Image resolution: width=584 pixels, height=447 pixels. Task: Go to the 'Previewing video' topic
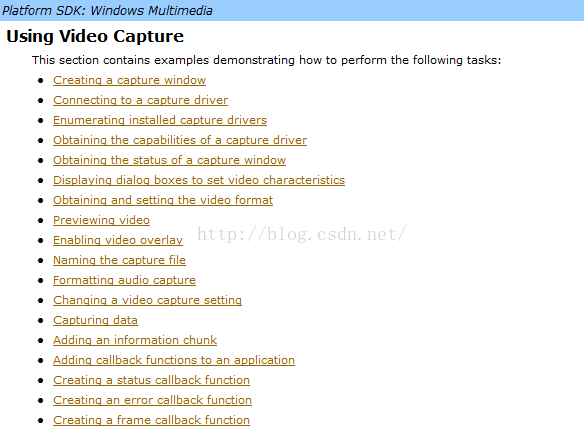[101, 220]
